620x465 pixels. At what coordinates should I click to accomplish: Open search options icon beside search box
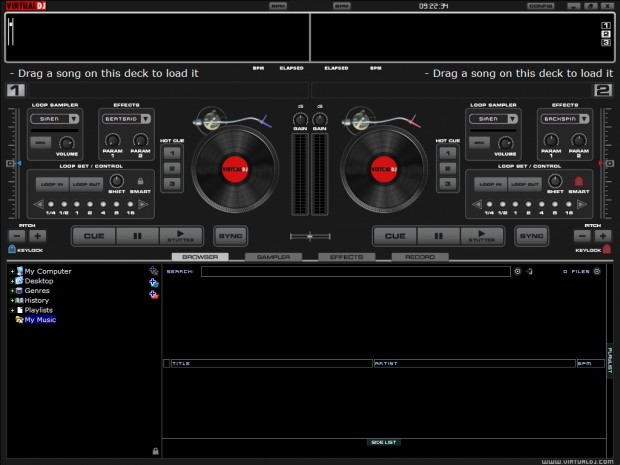coord(518,271)
